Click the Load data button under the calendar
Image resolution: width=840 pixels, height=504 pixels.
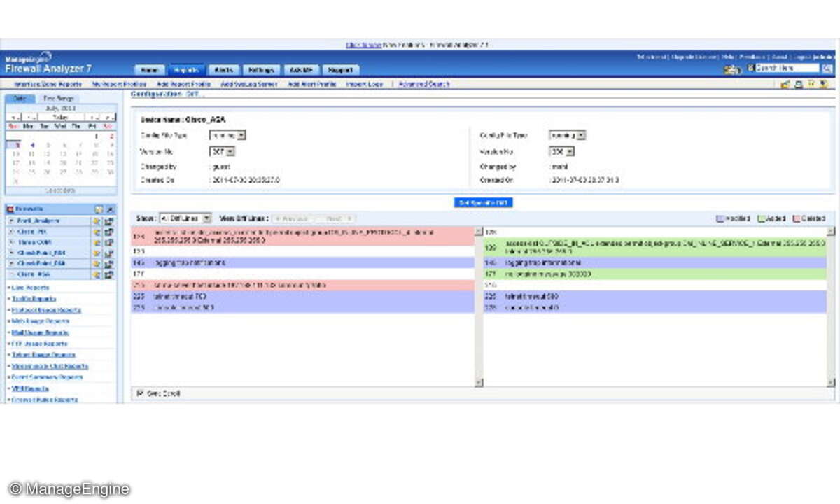click(60, 190)
